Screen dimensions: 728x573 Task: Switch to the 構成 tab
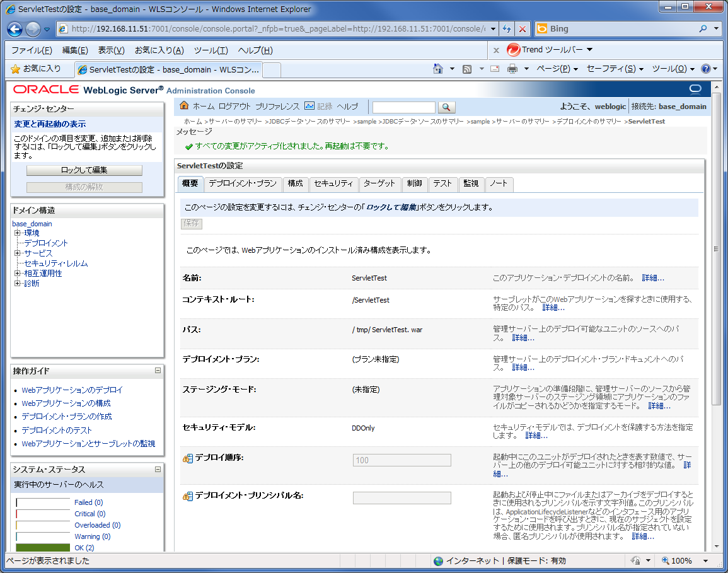[295, 184]
